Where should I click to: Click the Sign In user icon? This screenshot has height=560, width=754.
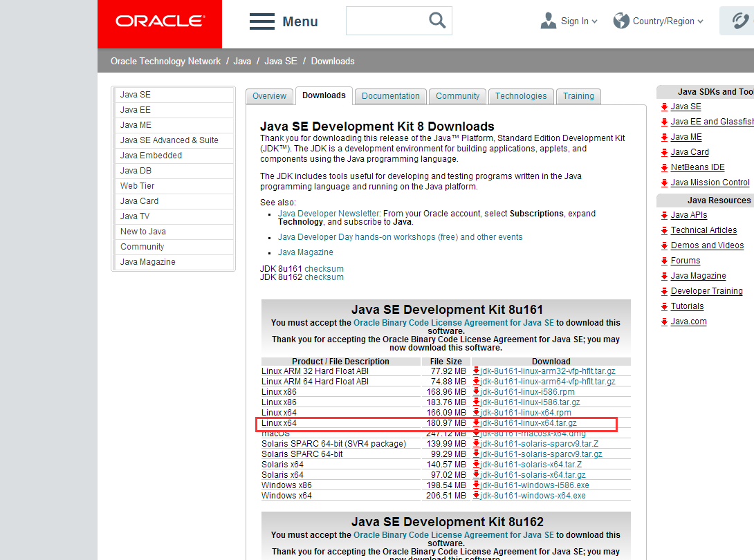pos(548,21)
